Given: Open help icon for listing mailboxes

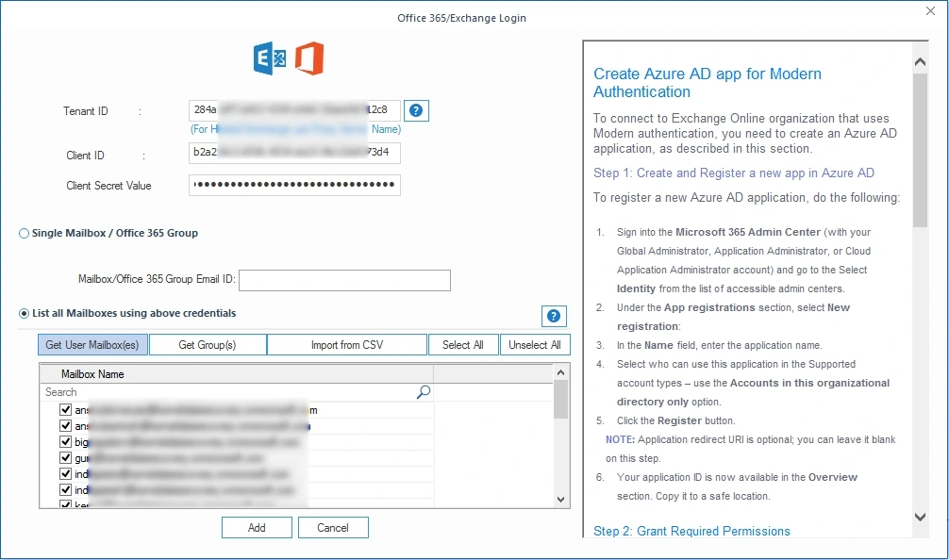Looking at the screenshot, I should click(553, 316).
